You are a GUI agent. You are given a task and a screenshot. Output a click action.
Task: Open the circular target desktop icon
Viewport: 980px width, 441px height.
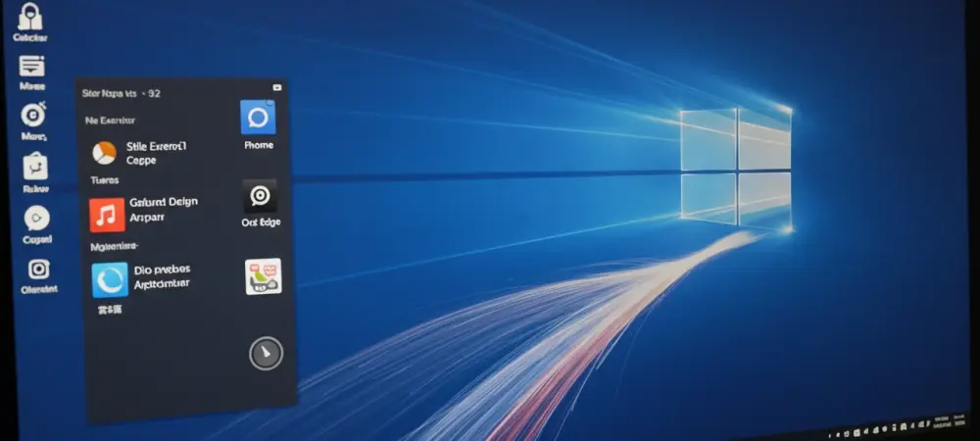pos(33,115)
